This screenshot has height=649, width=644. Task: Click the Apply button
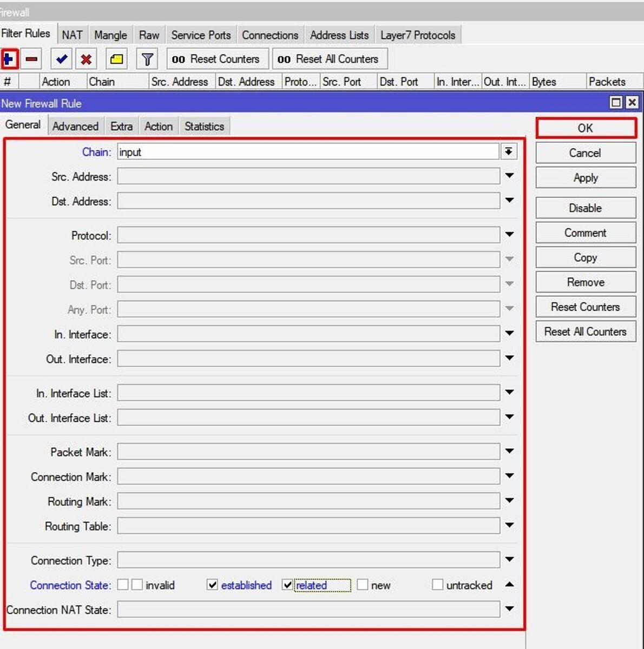pyautogui.click(x=586, y=178)
